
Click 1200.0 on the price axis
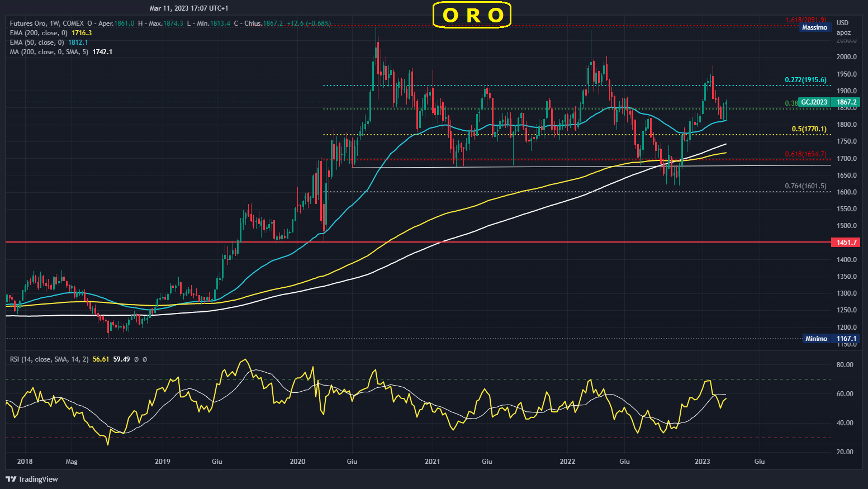tap(846, 327)
